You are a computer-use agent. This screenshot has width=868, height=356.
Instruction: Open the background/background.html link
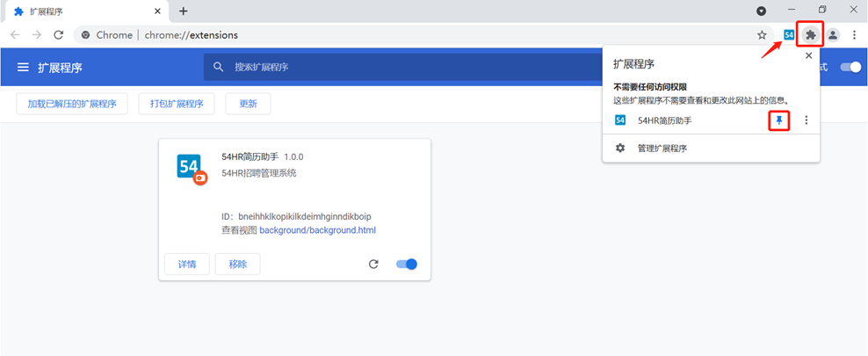tap(318, 229)
